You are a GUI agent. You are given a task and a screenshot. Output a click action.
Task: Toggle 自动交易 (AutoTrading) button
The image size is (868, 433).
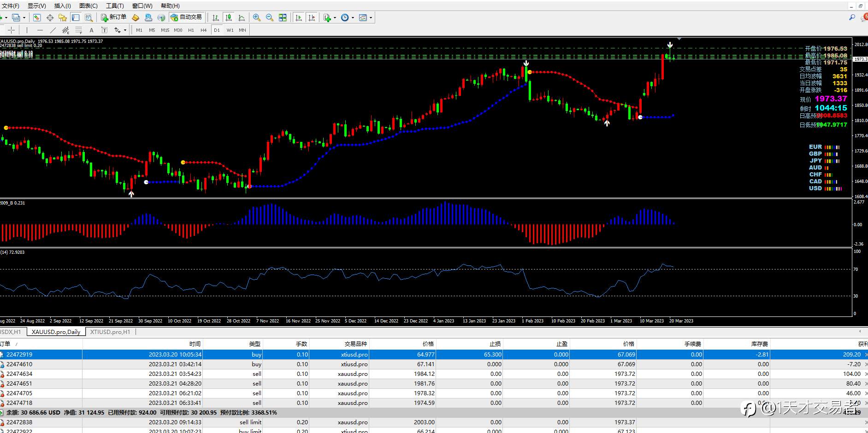[186, 18]
